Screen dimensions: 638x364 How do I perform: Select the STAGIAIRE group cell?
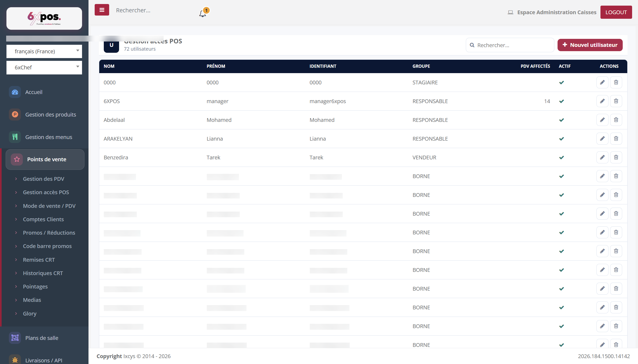pyautogui.click(x=425, y=82)
